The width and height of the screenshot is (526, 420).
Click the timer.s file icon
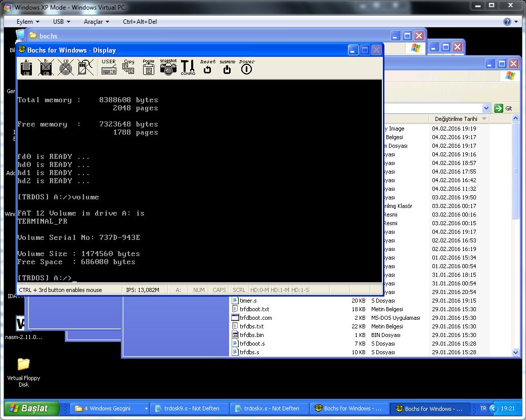click(x=235, y=300)
